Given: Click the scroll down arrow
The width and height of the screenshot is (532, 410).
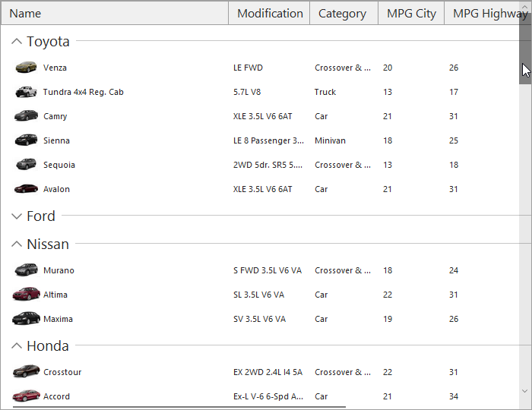Looking at the screenshot, I should 525,391.
